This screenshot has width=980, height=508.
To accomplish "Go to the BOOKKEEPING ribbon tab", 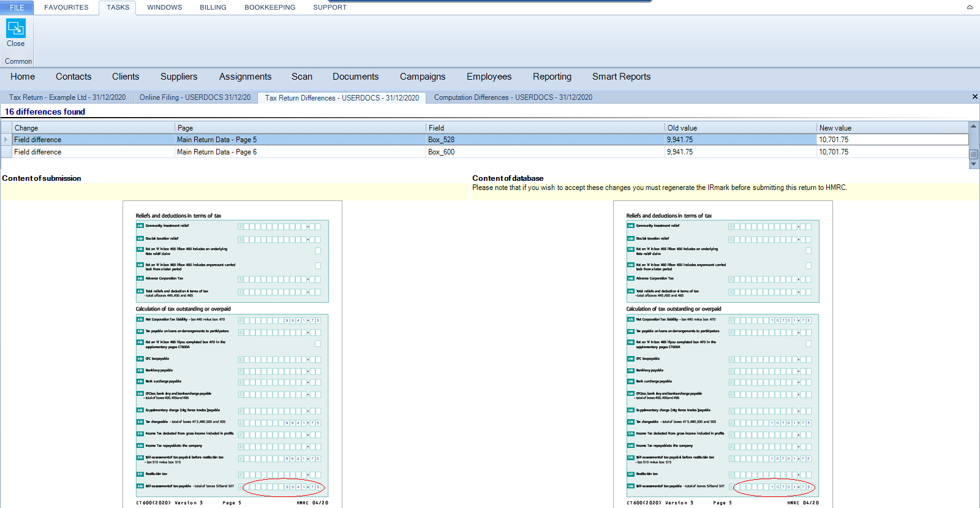I will pos(269,7).
